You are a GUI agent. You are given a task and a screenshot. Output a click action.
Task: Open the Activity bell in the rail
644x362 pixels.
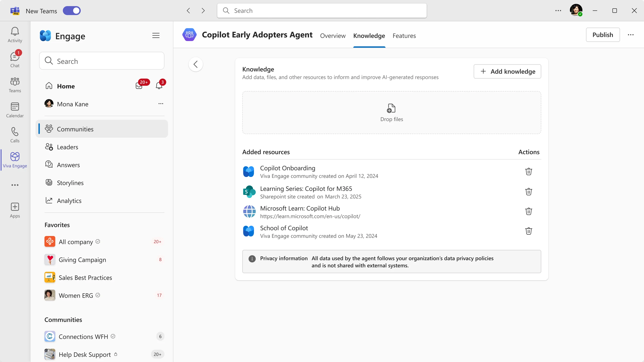[x=15, y=35]
